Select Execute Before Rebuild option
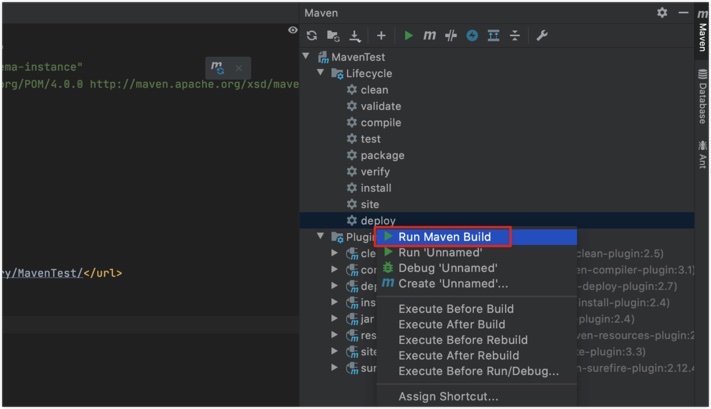The image size is (711, 409). click(x=477, y=340)
